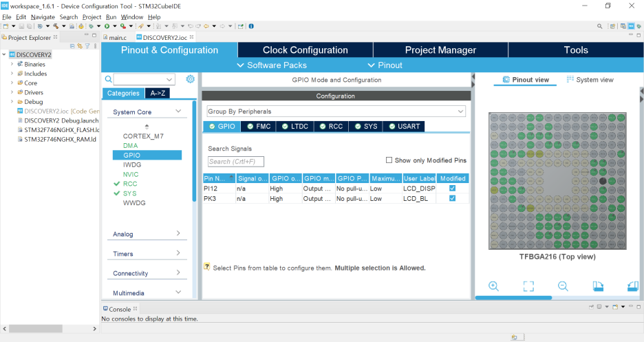The image size is (644, 342).
Task: Click the Open Console icon in Console panel
Action: coord(615,307)
